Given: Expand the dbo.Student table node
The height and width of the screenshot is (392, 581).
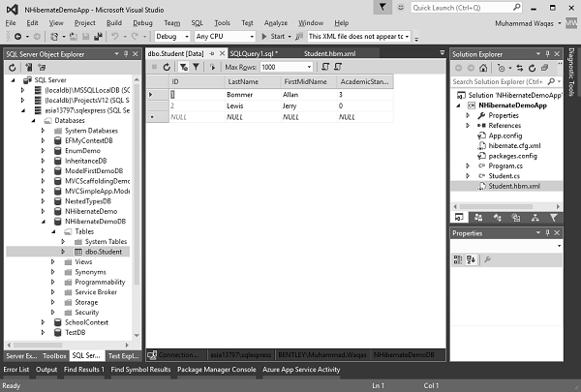Looking at the screenshot, I should click(63, 252).
